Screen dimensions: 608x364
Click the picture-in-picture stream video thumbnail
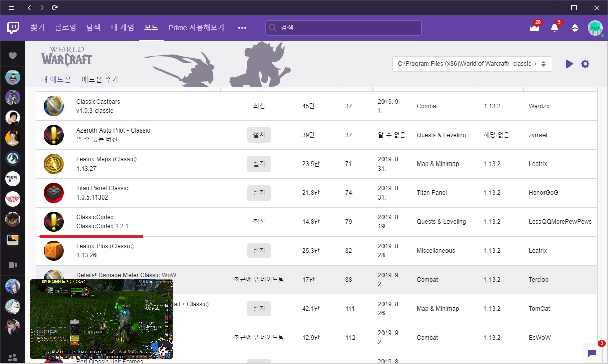click(x=102, y=319)
